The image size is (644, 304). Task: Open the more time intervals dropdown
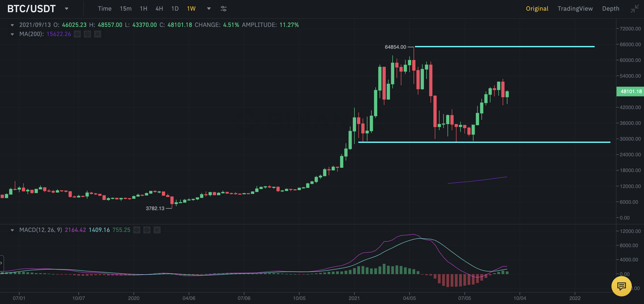(209, 9)
